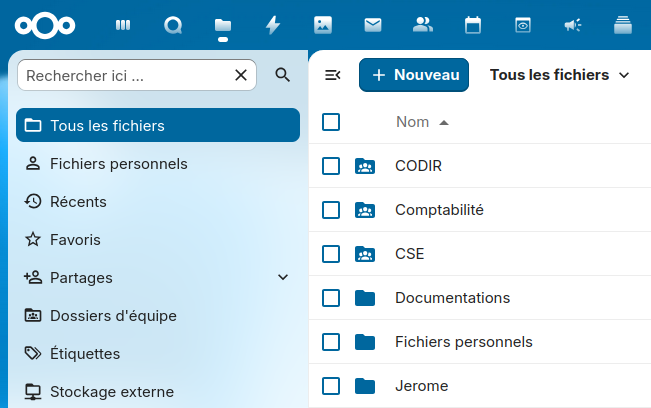
Task: Open the Announcements megaphone icon
Action: 573,25
